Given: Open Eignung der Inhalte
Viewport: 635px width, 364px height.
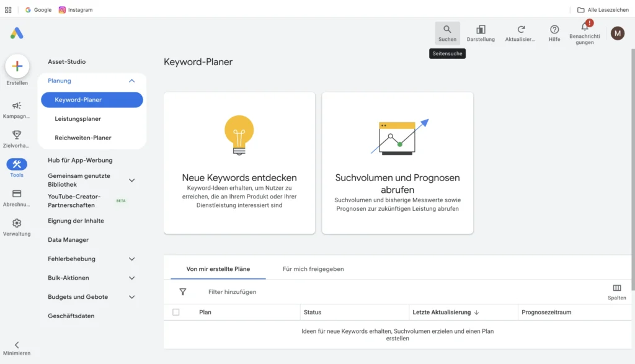Looking at the screenshot, I should click(76, 221).
